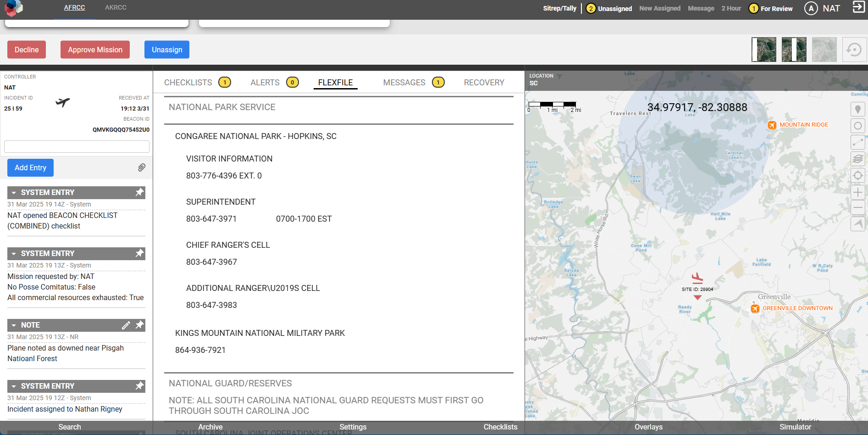The width and height of the screenshot is (868, 435).
Task: Pin the Pisgah plane NOTE entry
Action: point(139,325)
